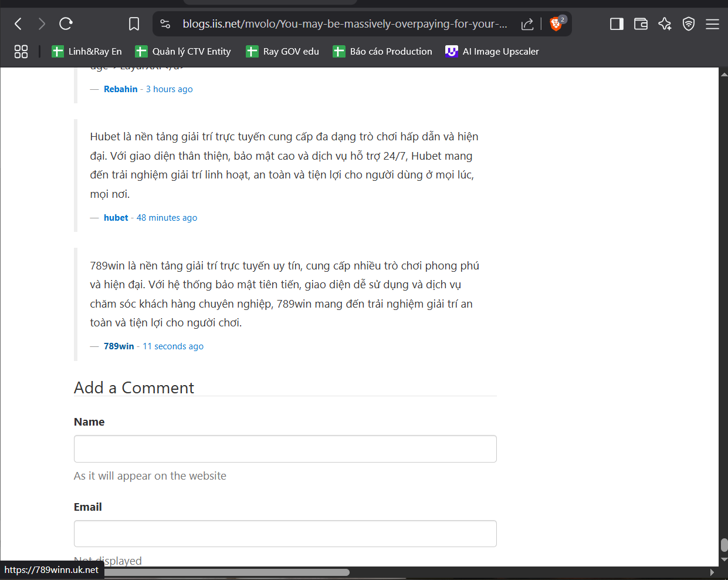Open Báo cáo Production bookmark
Screen dimensions: 728x580
point(382,52)
